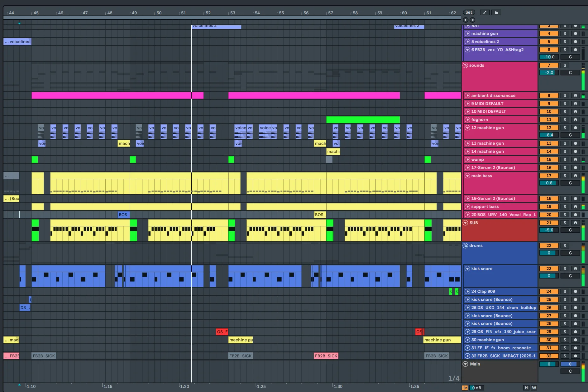Arm the 24 Clap 909 track
This screenshot has width=588, height=392.
click(x=575, y=292)
